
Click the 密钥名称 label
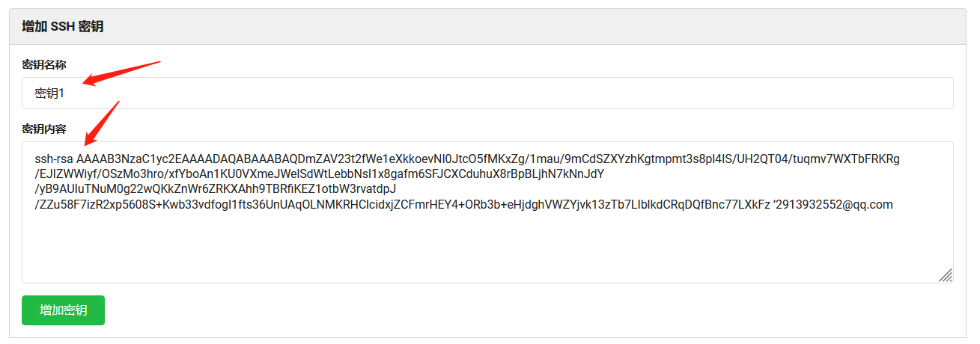[44, 65]
